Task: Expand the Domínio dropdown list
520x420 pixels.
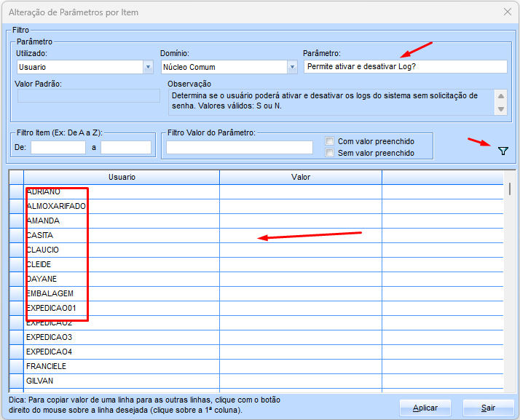Action: (292, 67)
